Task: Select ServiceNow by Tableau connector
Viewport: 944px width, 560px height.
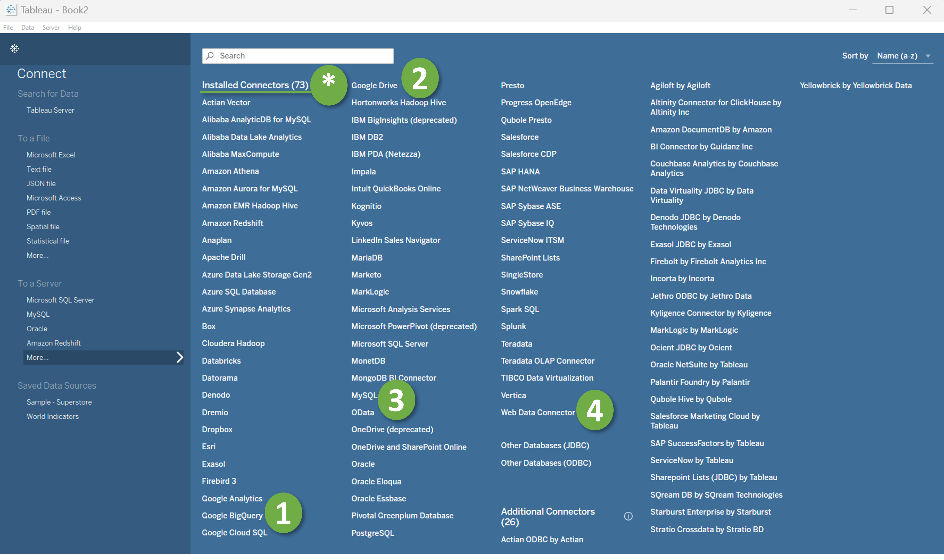Action: click(x=691, y=460)
